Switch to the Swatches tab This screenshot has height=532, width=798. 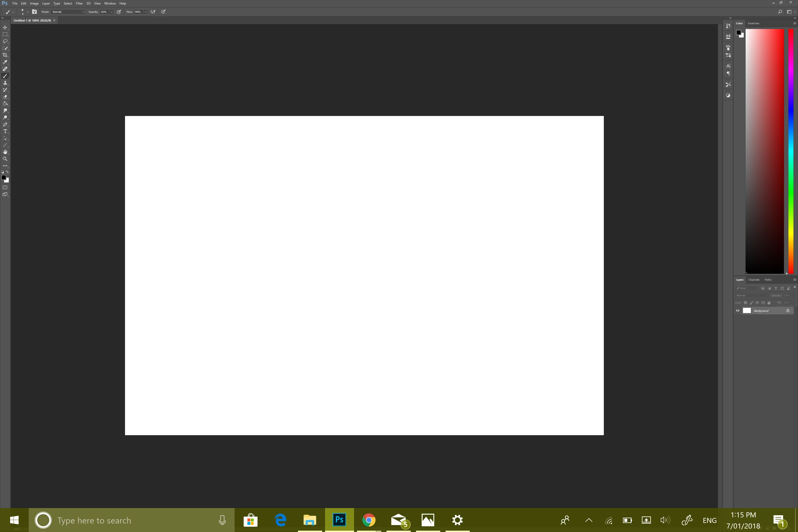(753, 23)
